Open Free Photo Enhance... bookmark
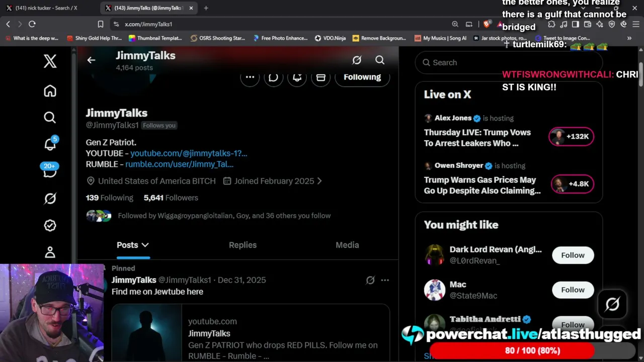 click(280, 38)
